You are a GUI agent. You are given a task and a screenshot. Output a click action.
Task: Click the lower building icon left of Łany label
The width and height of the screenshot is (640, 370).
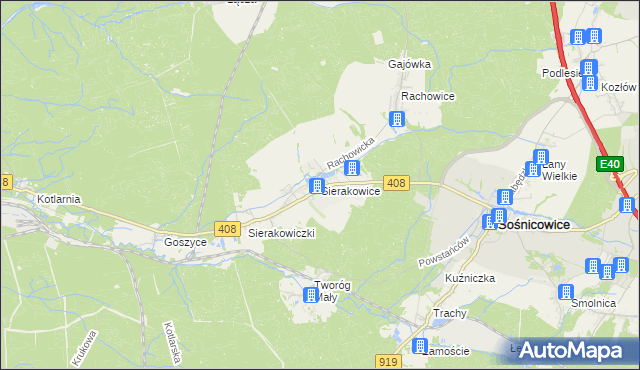pos(533,169)
